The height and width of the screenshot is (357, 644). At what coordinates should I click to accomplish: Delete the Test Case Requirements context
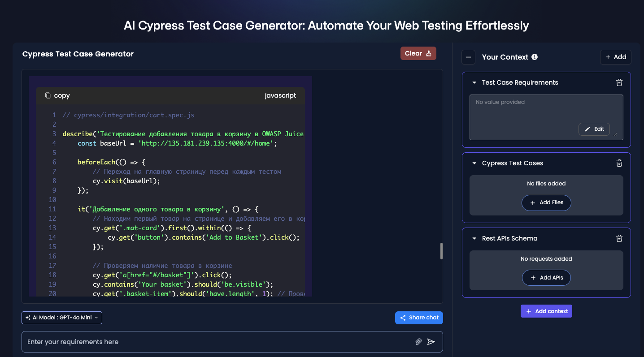pyautogui.click(x=619, y=82)
